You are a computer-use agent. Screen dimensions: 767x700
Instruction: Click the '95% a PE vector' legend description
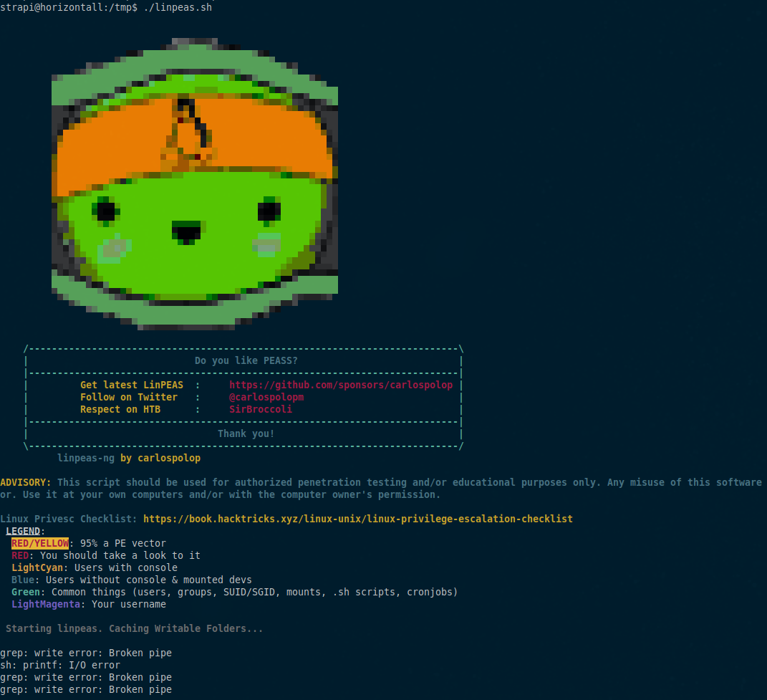click(x=123, y=543)
